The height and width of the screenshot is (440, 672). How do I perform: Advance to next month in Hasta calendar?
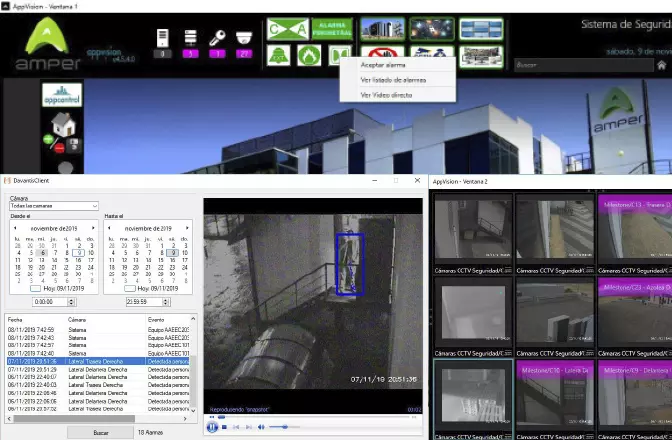(x=187, y=228)
